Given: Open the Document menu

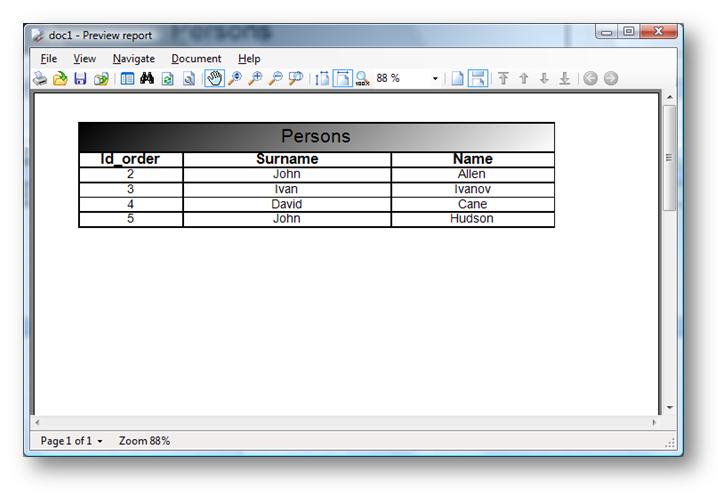Looking at the screenshot, I should pyautogui.click(x=196, y=59).
